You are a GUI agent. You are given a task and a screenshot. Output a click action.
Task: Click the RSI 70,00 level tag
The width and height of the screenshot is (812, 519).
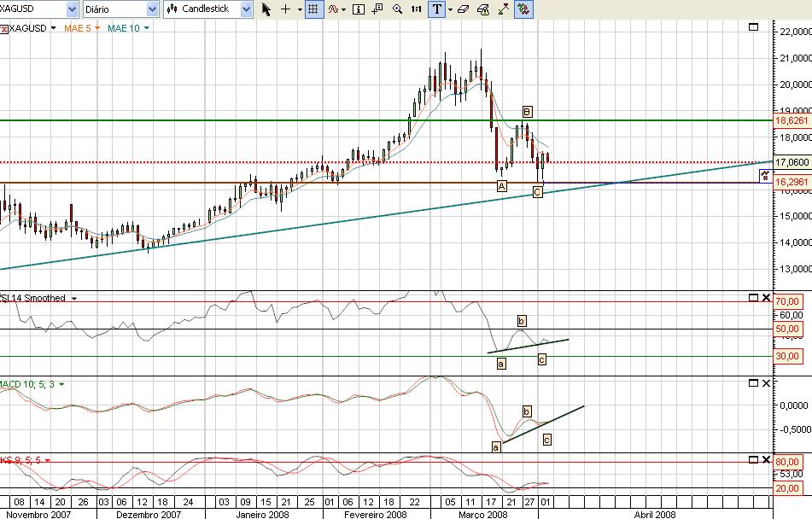tap(786, 301)
